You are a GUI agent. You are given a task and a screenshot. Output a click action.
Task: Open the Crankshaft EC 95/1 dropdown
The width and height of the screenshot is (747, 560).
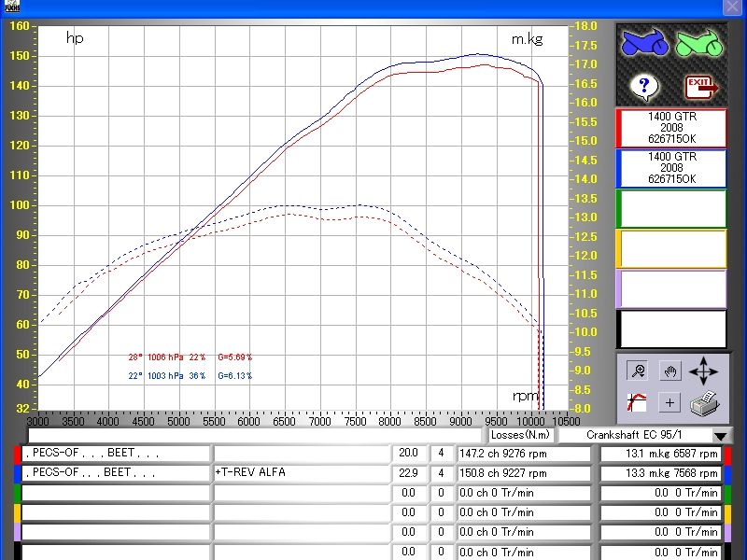(x=720, y=435)
